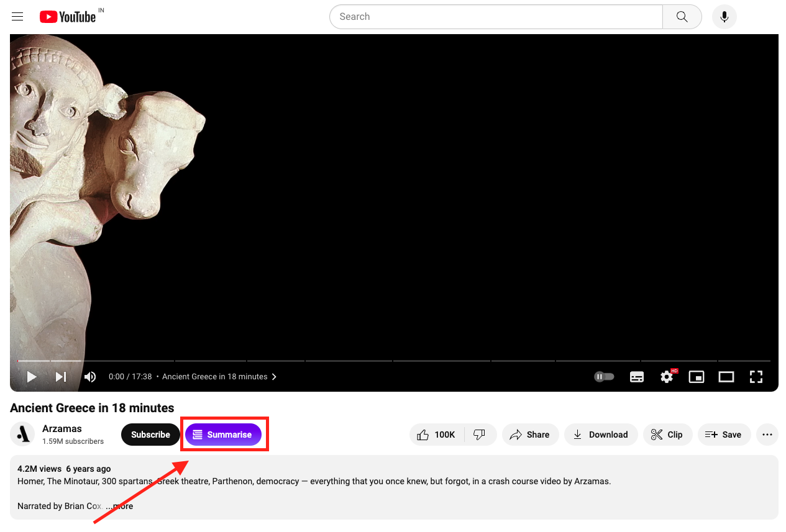Open the player settings gear
Image resolution: width=786 pixels, height=532 pixels.
click(x=666, y=377)
